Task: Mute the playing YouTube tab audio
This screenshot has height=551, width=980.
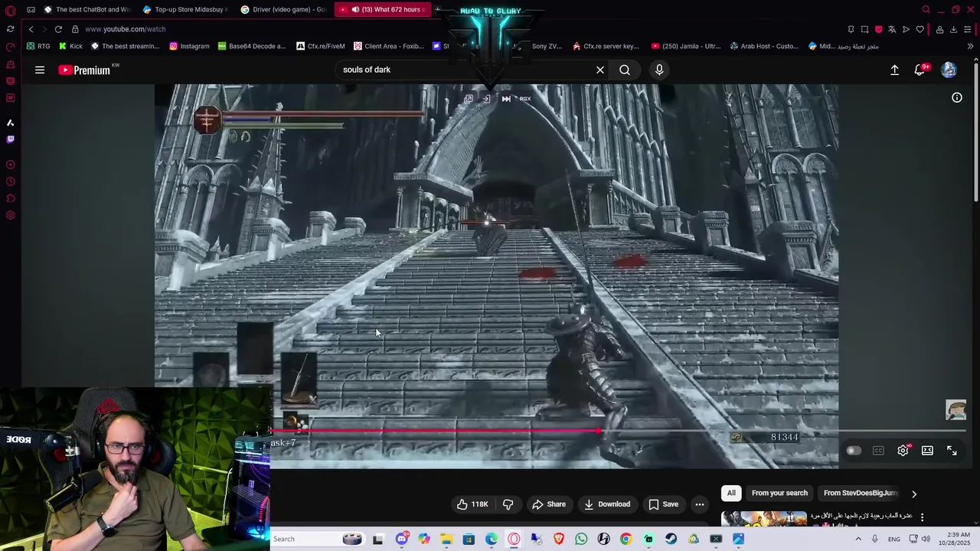Action: tap(355, 10)
